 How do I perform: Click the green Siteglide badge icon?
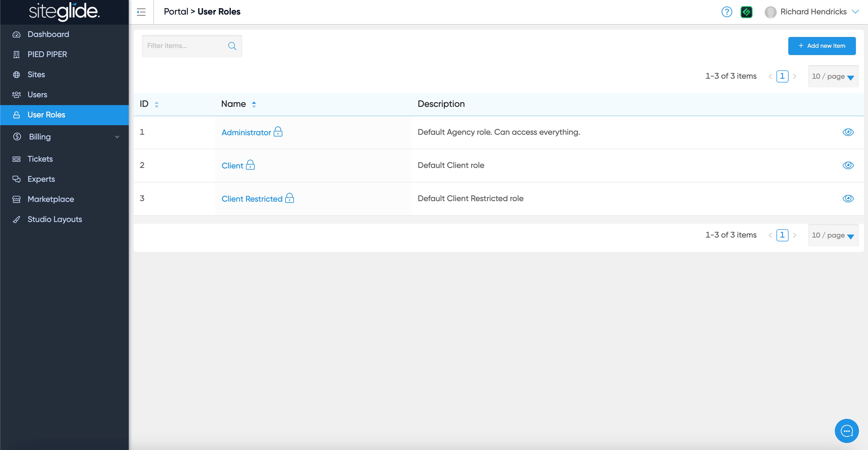(746, 12)
